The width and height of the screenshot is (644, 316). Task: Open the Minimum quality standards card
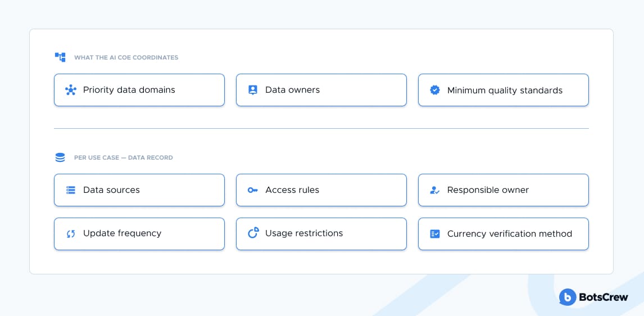[503, 90]
